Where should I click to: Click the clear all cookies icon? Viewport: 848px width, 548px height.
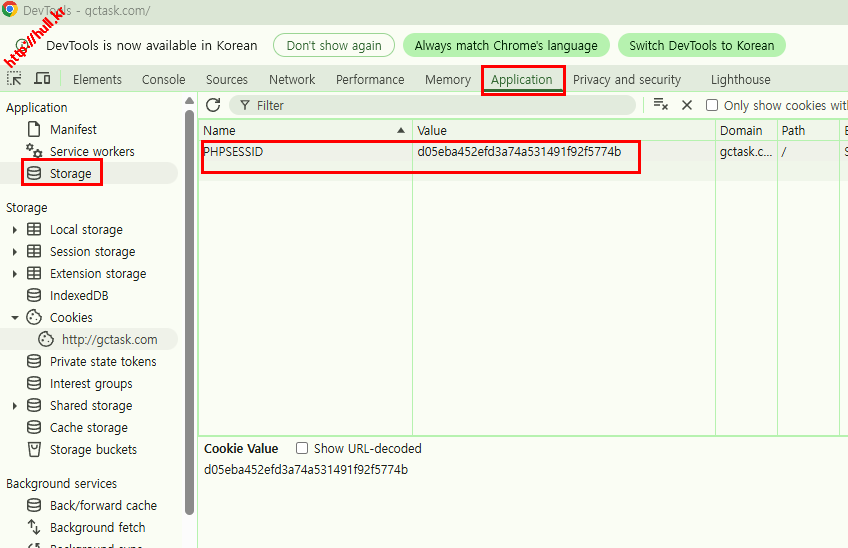660,105
